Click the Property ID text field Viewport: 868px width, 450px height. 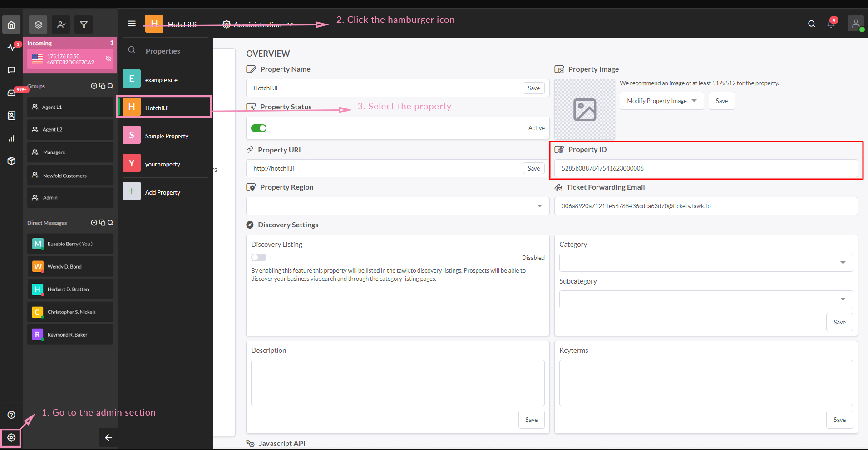705,168
